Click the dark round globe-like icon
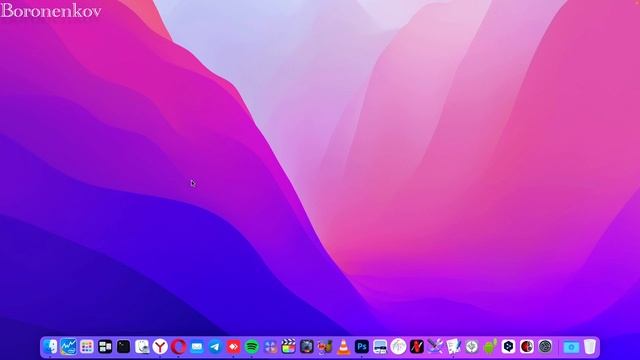The image size is (640, 360). pyautogui.click(x=545, y=347)
